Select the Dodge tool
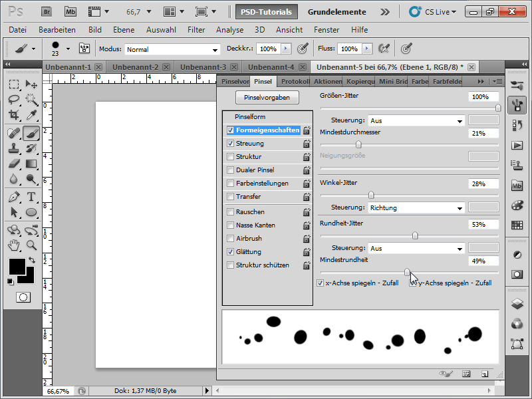 tap(31, 179)
